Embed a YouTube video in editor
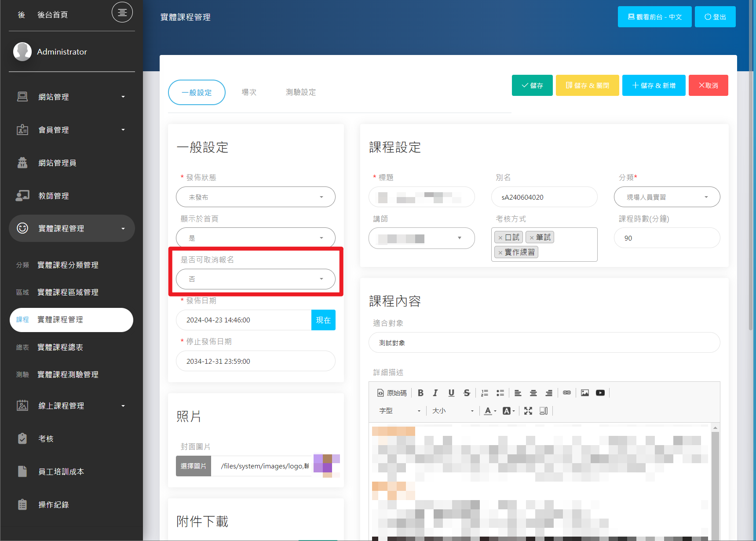Screen dimensions: 756x541 click(x=600, y=393)
